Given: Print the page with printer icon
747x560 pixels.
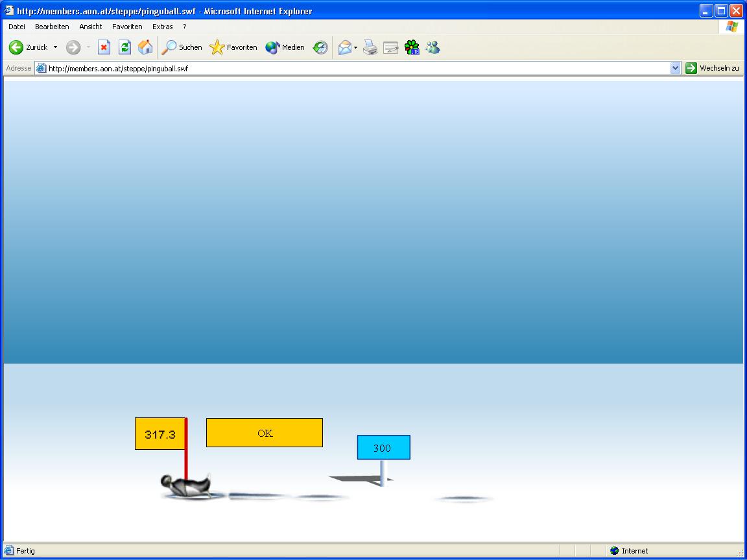Looking at the screenshot, I should coord(370,47).
